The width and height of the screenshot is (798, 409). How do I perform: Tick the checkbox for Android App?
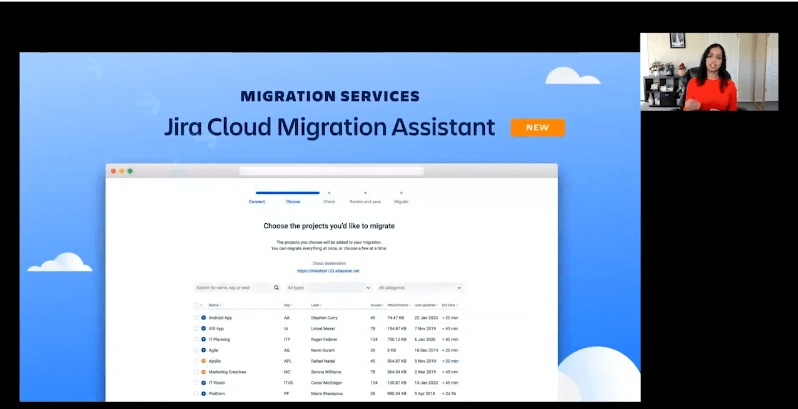coord(196,317)
